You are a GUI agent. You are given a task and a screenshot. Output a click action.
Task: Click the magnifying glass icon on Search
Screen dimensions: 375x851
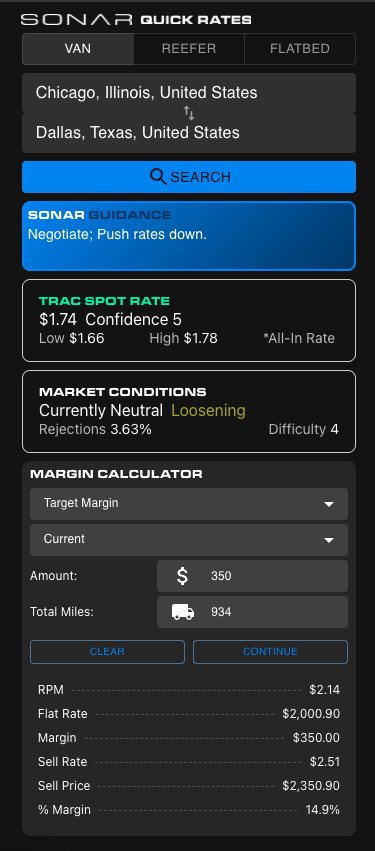(x=158, y=177)
